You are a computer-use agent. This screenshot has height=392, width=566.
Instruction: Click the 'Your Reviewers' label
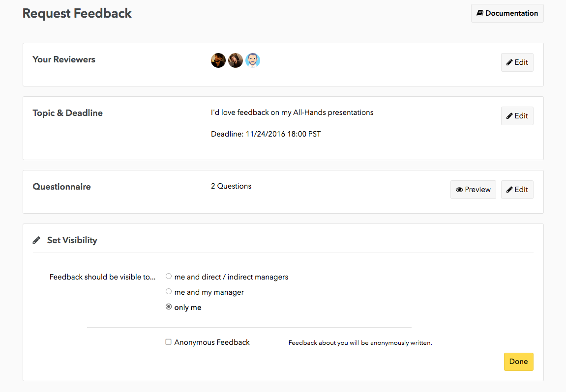[64, 59]
